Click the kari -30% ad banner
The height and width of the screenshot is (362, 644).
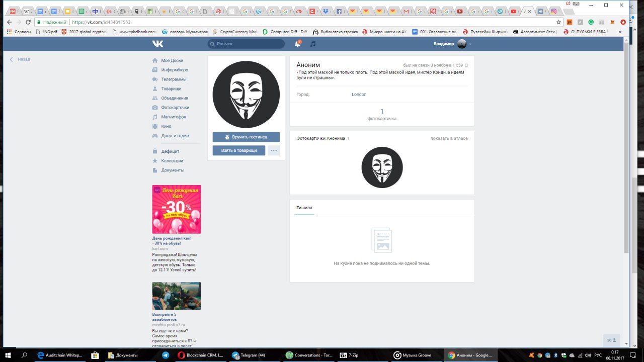tap(177, 209)
